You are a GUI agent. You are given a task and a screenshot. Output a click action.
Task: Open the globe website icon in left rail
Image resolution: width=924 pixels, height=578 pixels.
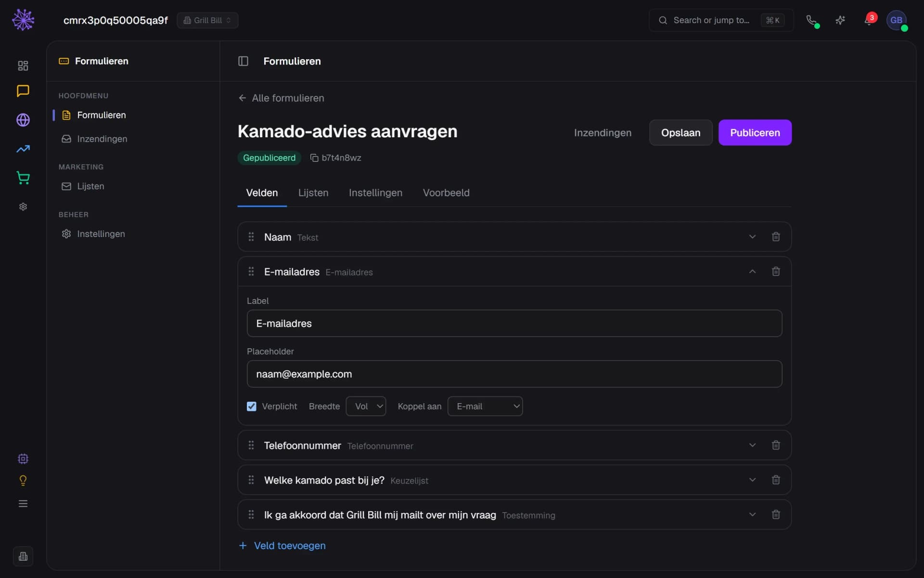tap(23, 120)
